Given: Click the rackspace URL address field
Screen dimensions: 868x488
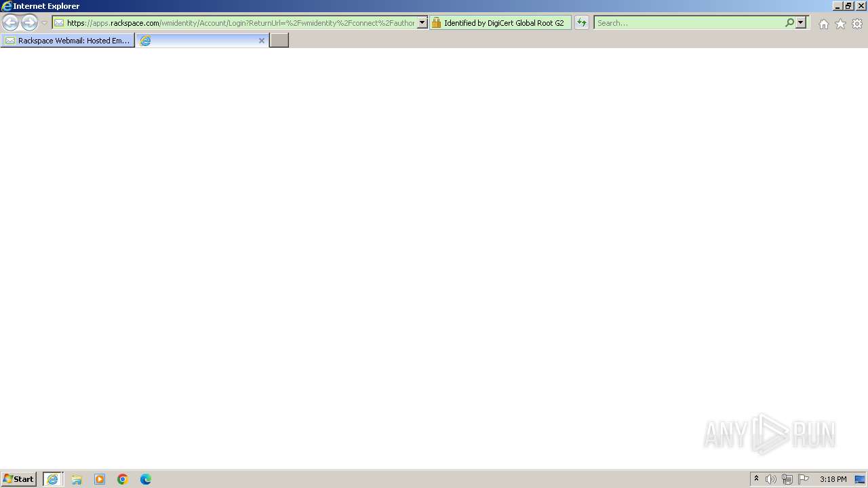Looking at the screenshot, I should pos(241,23).
